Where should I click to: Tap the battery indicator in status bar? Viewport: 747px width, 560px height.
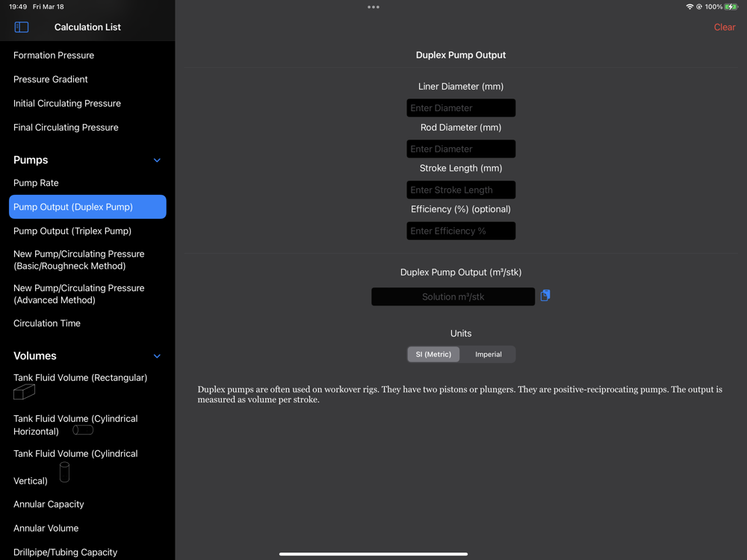click(731, 7)
